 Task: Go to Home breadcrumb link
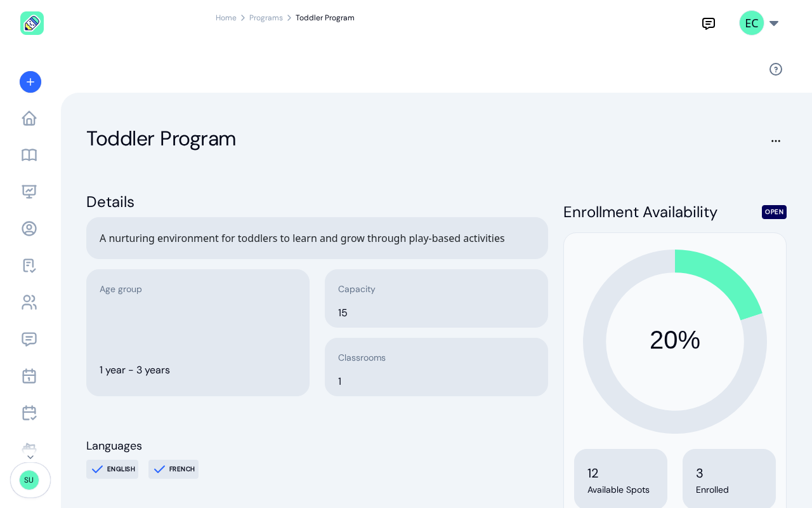pyautogui.click(x=226, y=18)
